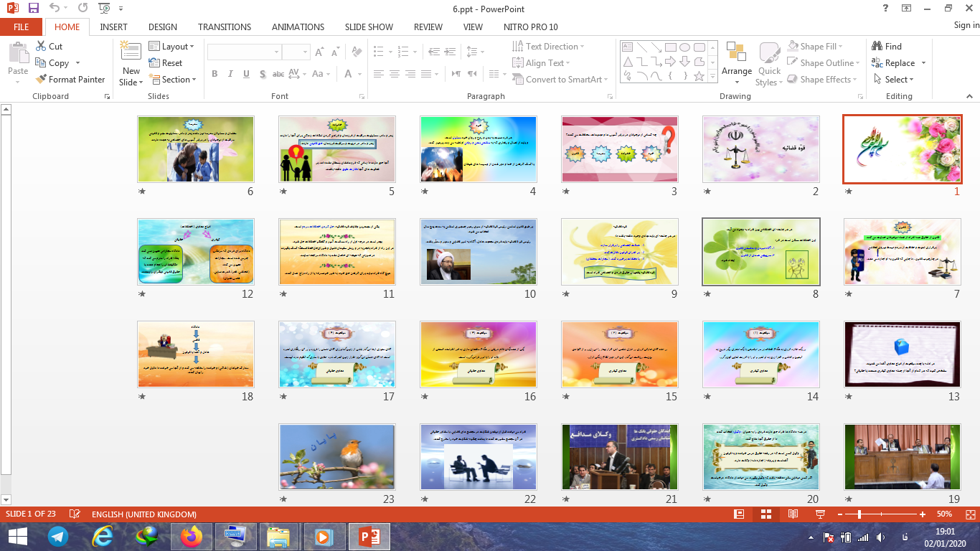980x551 pixels.
Task: Click the Format Painter tool
Action: pyautogui.click(x=70, y=80)
